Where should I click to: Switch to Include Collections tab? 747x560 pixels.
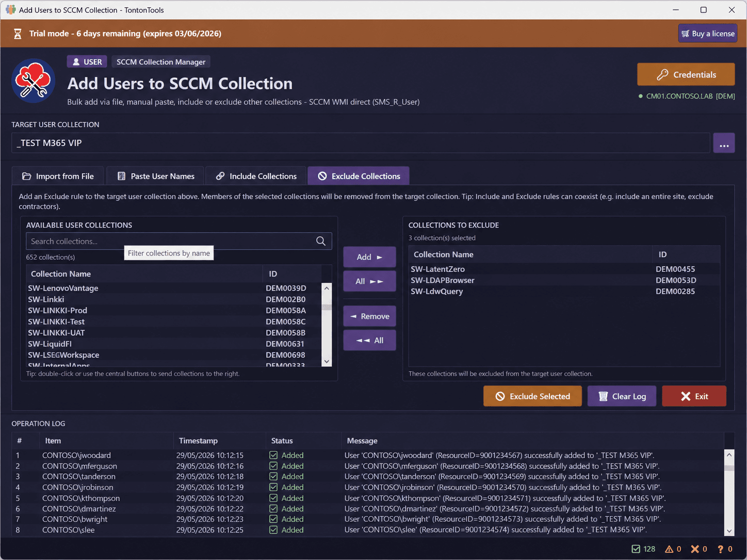pos(256,176)
